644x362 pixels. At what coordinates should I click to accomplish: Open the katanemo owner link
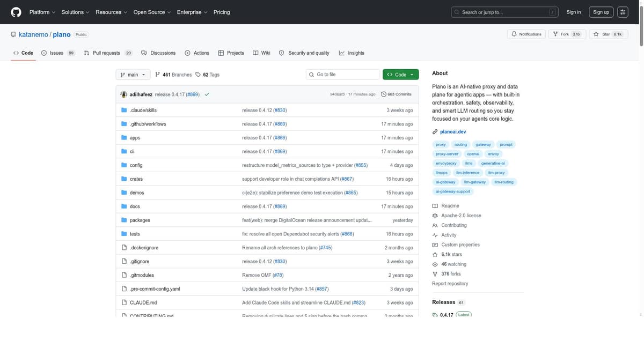33,34
